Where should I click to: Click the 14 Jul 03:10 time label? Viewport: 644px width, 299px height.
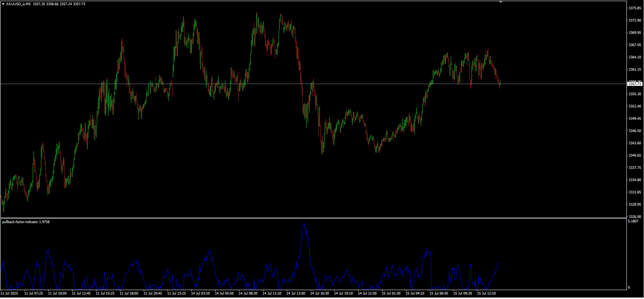tap(200, 293)
